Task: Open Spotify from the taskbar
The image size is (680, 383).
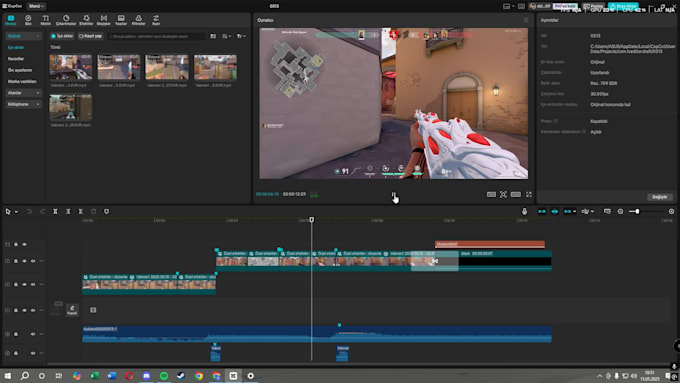Action: click(x=163, y=376)
